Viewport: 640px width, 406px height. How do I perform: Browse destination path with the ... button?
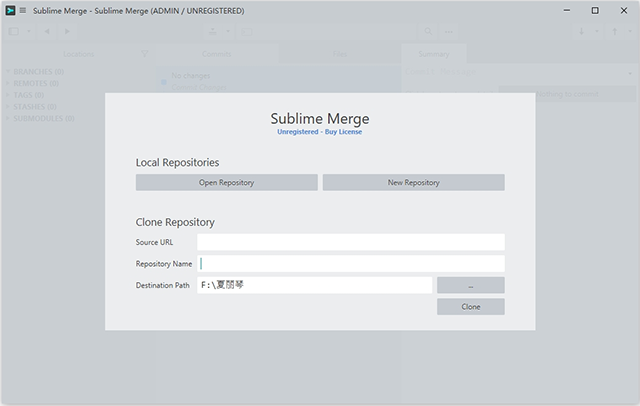pos(470,286)
